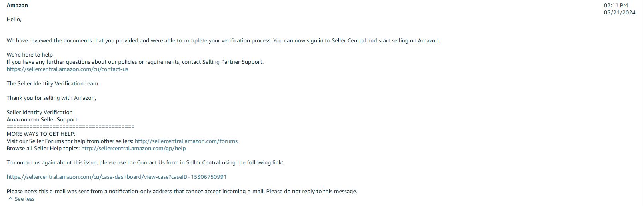The image size is (644, 206).
Task: Click the verification process completed sentence
Action: click(x=223, y=40)
